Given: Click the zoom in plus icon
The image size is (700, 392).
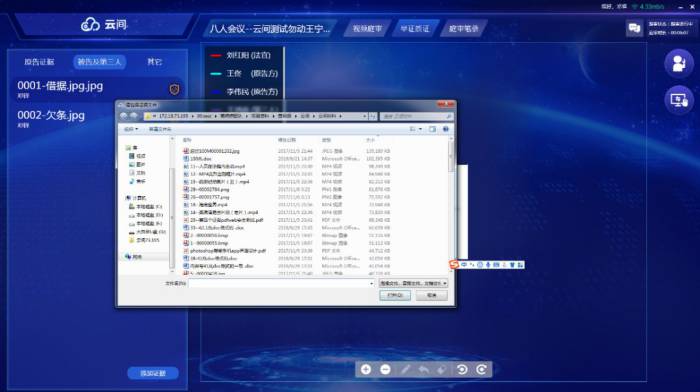Looking at the screenshot, I should click(366, 369).
